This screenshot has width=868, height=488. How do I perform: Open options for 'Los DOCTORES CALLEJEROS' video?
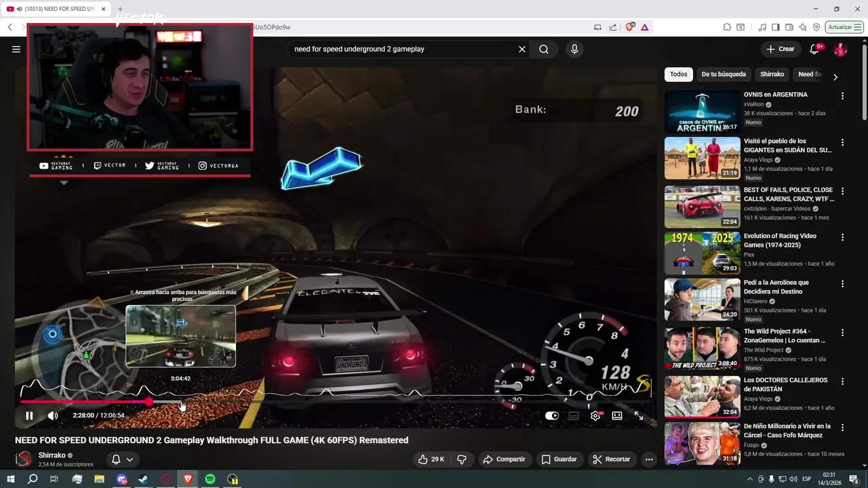click(x=842, y=381)
